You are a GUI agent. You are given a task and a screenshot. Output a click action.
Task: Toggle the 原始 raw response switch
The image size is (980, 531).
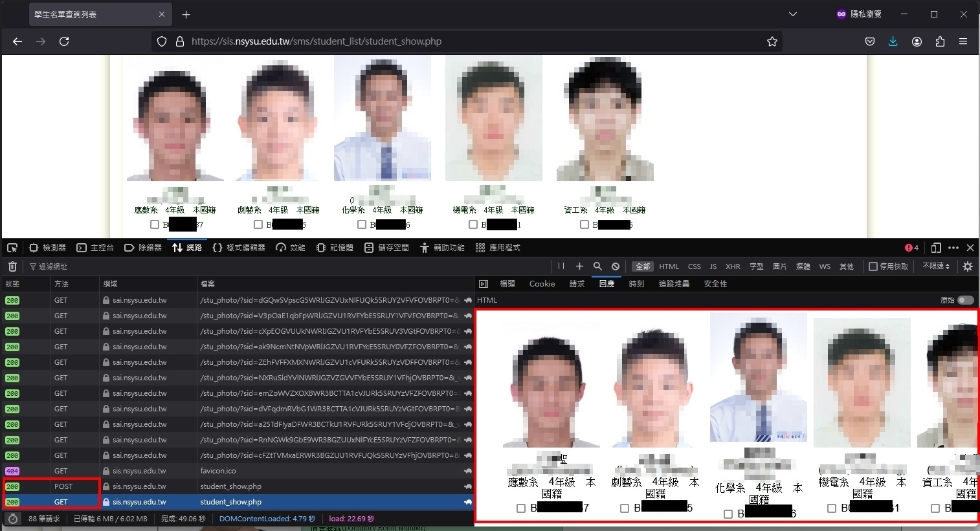965,300
